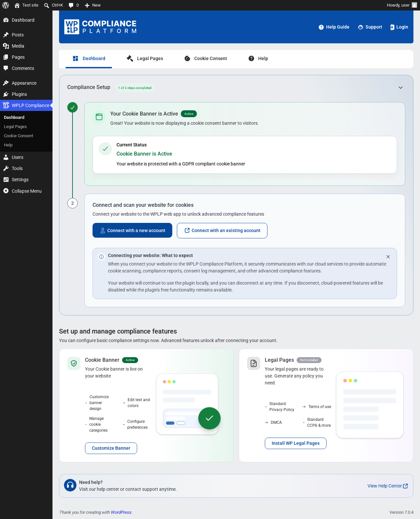This screenshot has height=519, width=420.
Task: Switch to the Help tab
Action: 258,58
